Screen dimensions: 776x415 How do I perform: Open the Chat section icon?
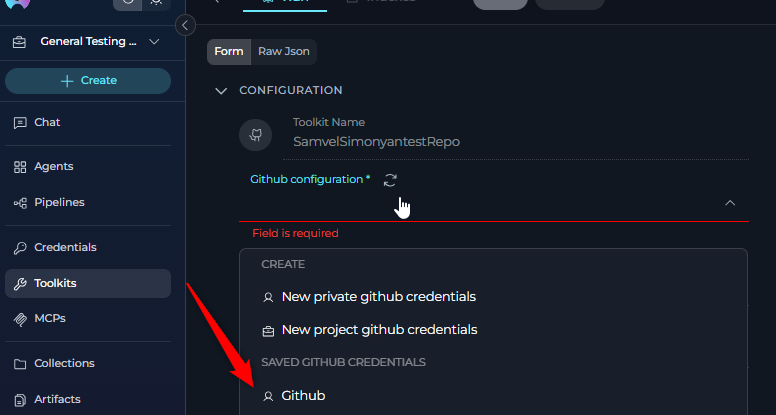pyautogui.click(x=20, y=122)
